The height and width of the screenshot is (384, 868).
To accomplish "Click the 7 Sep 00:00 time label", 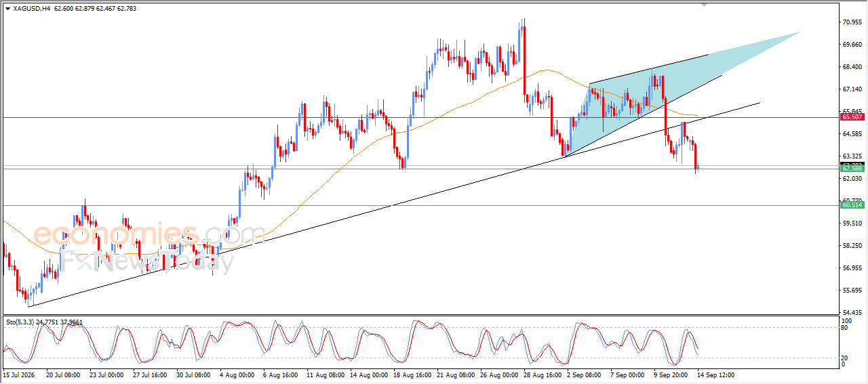I will (x=627, y=375).
